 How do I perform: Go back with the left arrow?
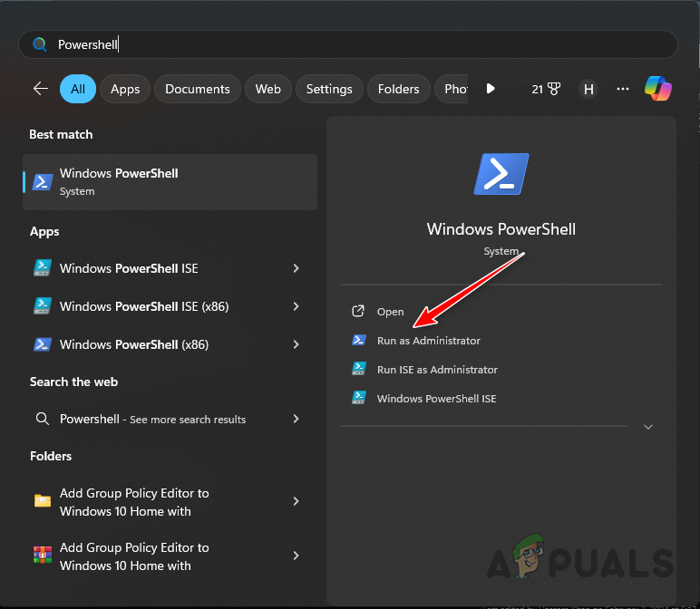pyautogui.click(x=41, y=88)
